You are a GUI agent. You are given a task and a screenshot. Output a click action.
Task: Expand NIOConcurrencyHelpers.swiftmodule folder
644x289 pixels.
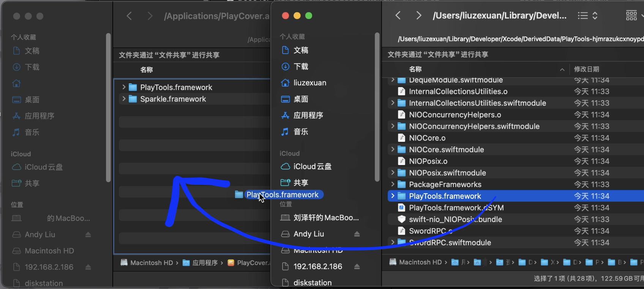click(392, 126)
